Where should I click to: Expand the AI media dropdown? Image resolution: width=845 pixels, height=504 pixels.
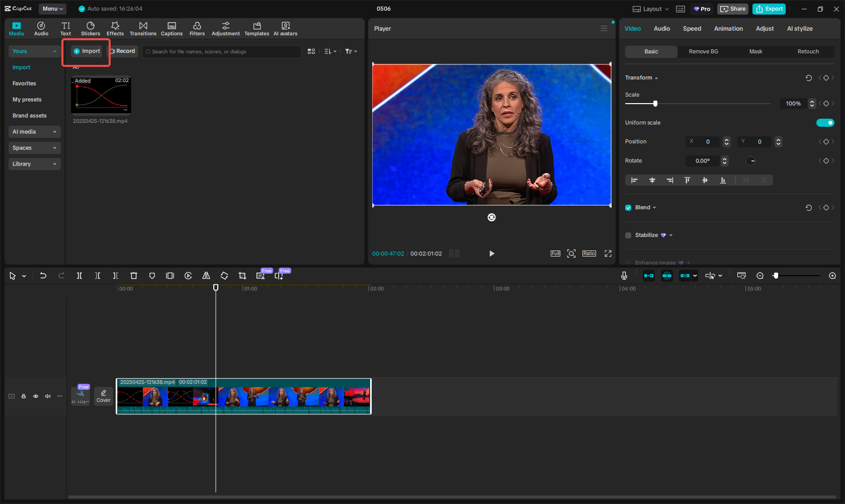tap(34, 132)
